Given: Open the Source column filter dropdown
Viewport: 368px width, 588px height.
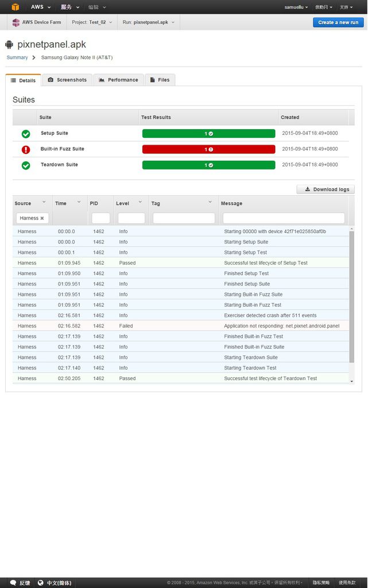Looking at the screenshot, I should 44,202.
